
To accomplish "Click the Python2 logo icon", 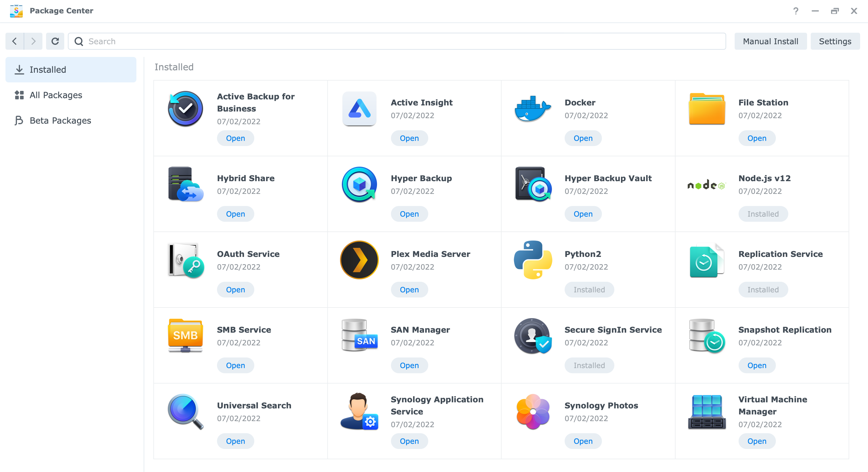I will point(533,260).
